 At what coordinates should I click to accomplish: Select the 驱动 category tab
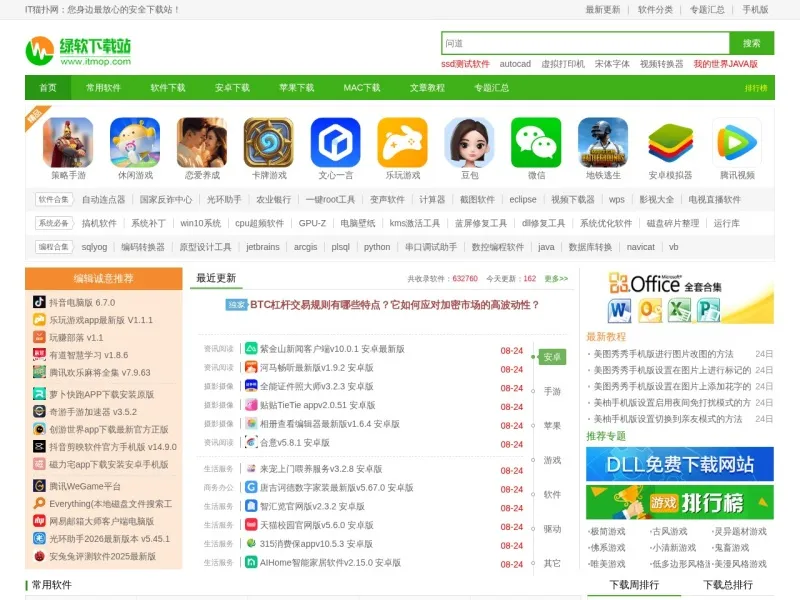click(x=552, y=529)
